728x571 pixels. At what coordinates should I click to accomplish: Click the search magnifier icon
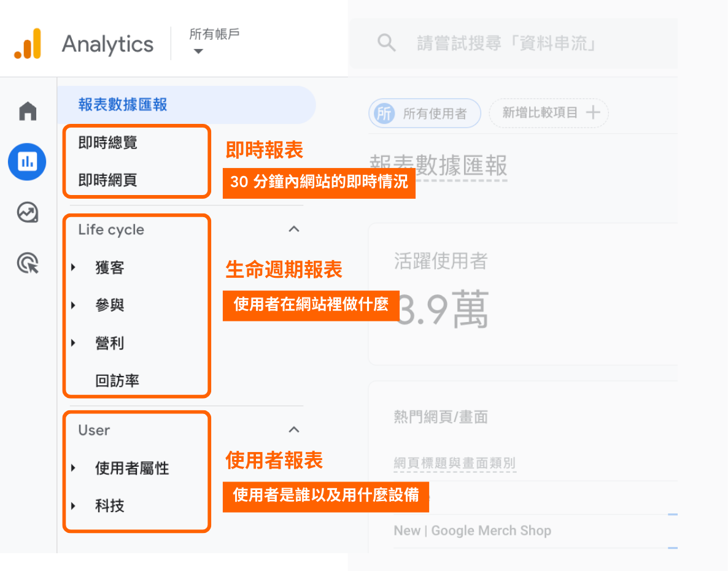coord(386,42)
